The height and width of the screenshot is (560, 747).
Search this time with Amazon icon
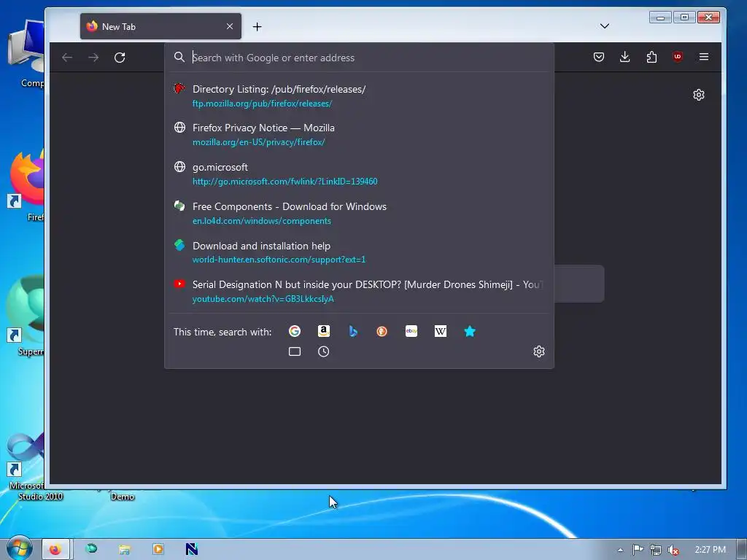click(x=324, y=331)
